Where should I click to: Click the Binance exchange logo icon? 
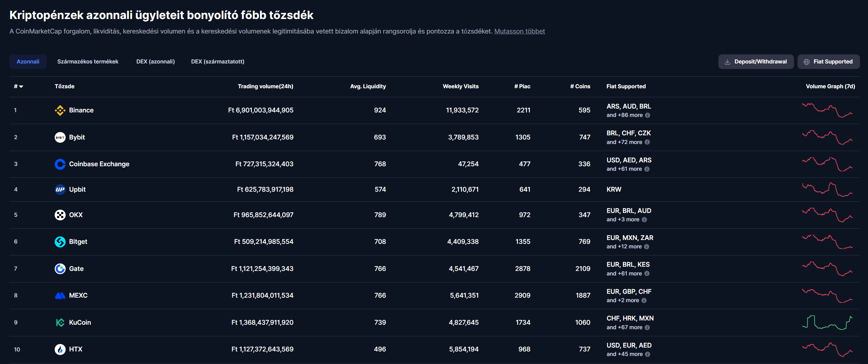point(60,110)
